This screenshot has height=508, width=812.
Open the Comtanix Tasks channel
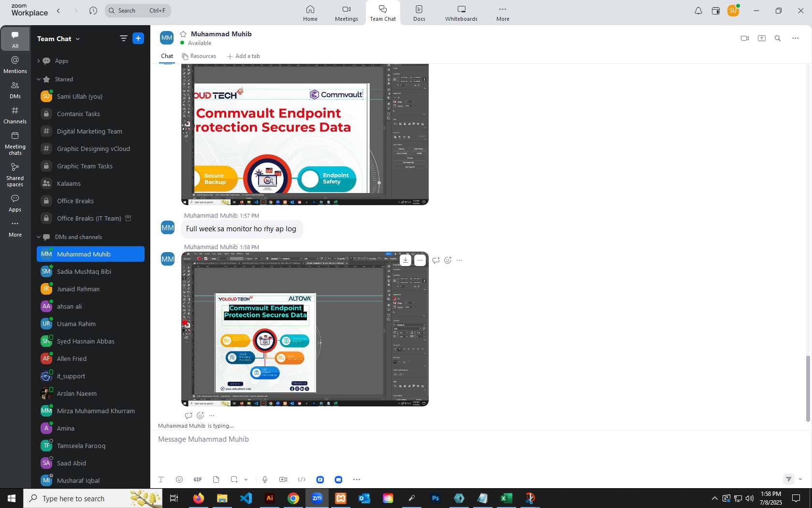tap(90, 114)
